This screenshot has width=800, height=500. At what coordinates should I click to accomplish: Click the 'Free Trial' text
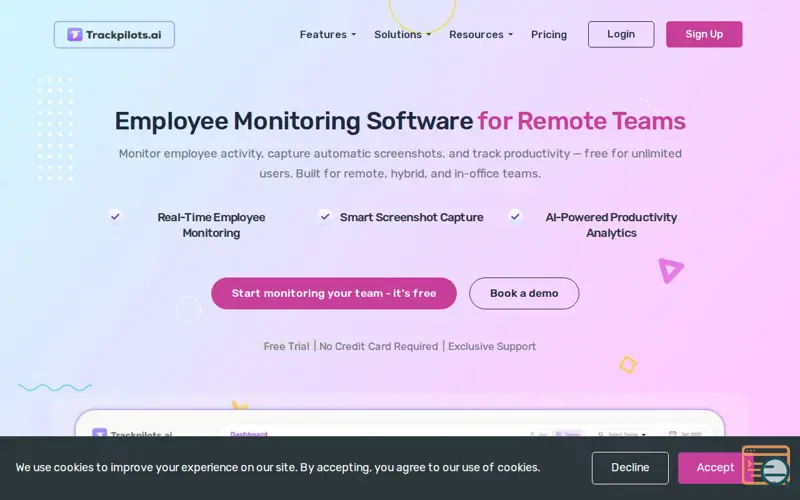click(286, 346)
